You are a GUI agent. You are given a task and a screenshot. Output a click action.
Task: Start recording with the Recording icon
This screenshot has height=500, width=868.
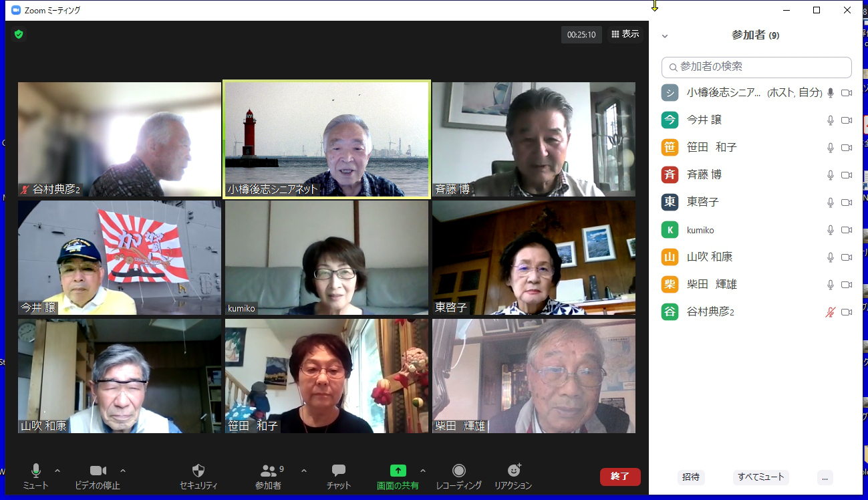458,471
